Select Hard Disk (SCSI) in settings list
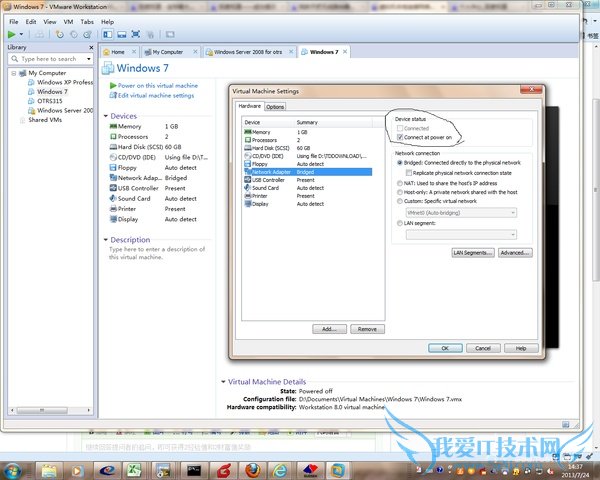Viewport: 600px width, 480px height. (308, 148)
